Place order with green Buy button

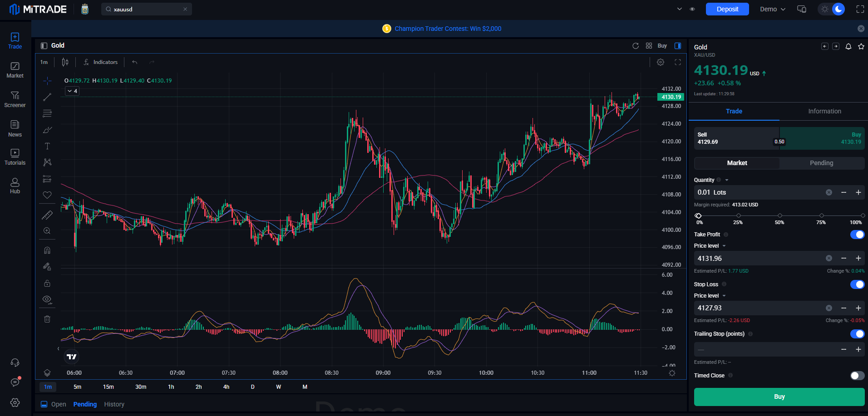pyautogui.click(x=779, y=396)
